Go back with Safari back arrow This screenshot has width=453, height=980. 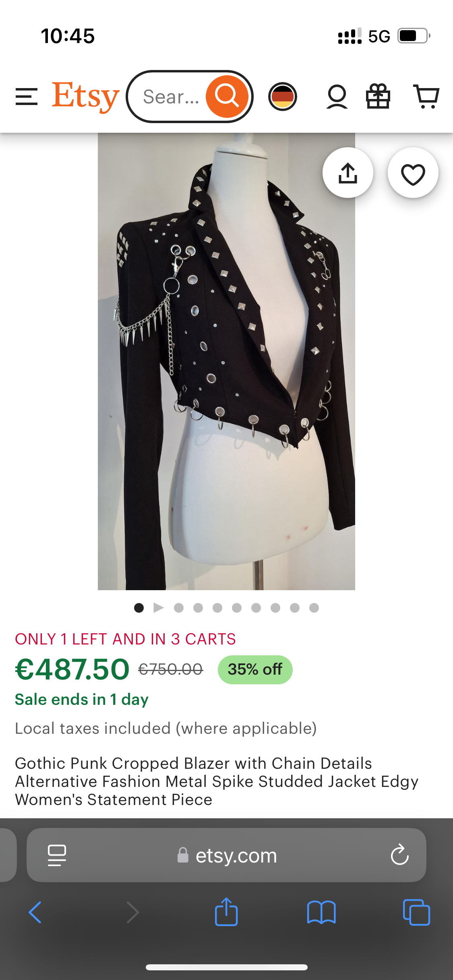[x=35, y=912]
